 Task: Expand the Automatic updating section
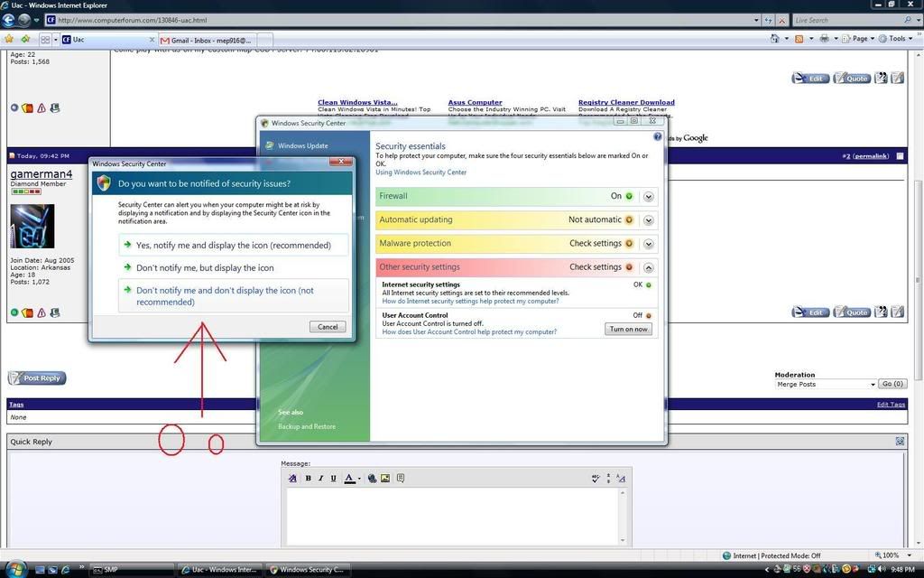pyautogui.click(x=649, y=219)
